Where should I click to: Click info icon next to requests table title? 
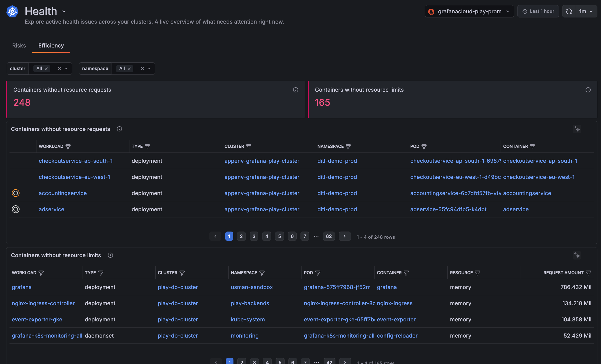coord(119,129)
